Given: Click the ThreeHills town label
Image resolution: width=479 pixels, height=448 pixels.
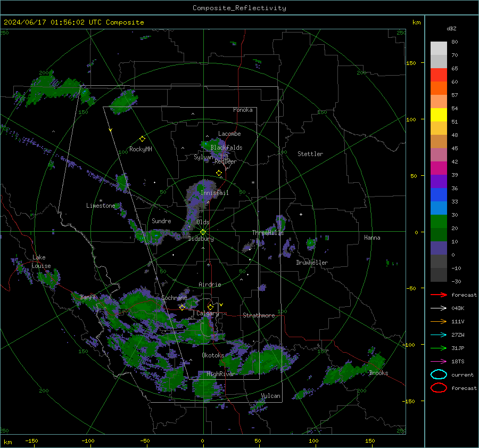Looking at the screenshot, I should pyautogui.click(x=268, y=233).
